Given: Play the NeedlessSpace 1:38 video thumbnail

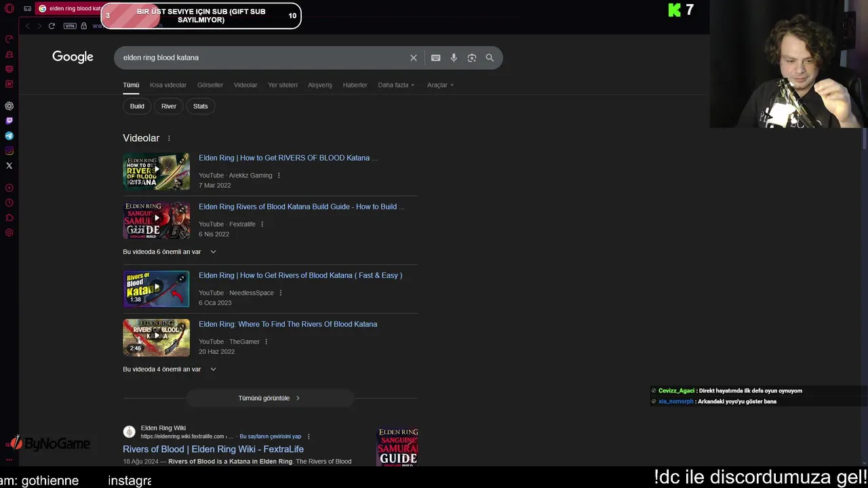Looking at the screenshot, I should tap(156, 289).
